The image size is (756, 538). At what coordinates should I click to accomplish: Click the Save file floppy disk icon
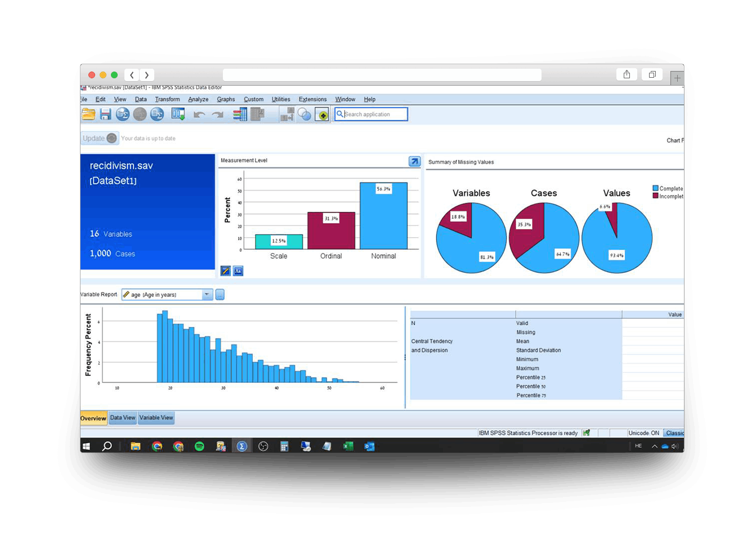[105, 114]
